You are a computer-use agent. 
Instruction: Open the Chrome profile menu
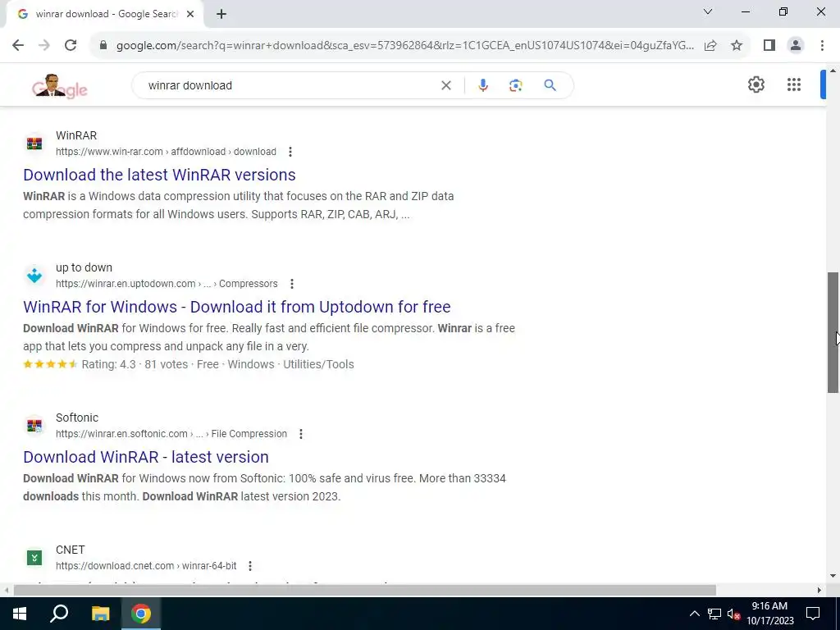pos(796,45)
